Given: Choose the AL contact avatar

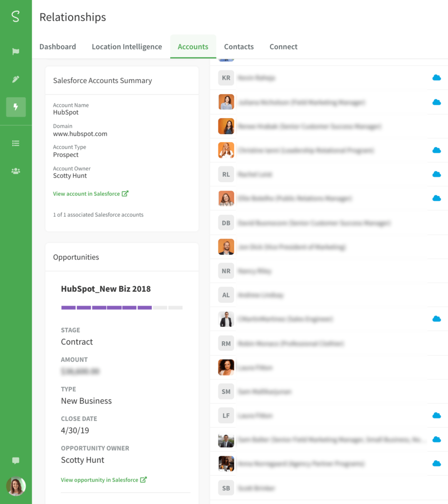Looking at the screenshot, I should coord(226,295).
